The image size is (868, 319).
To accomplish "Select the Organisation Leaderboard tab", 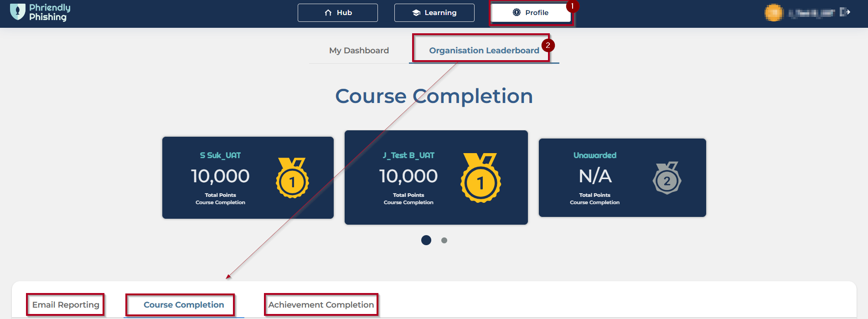I will [484, 51].
